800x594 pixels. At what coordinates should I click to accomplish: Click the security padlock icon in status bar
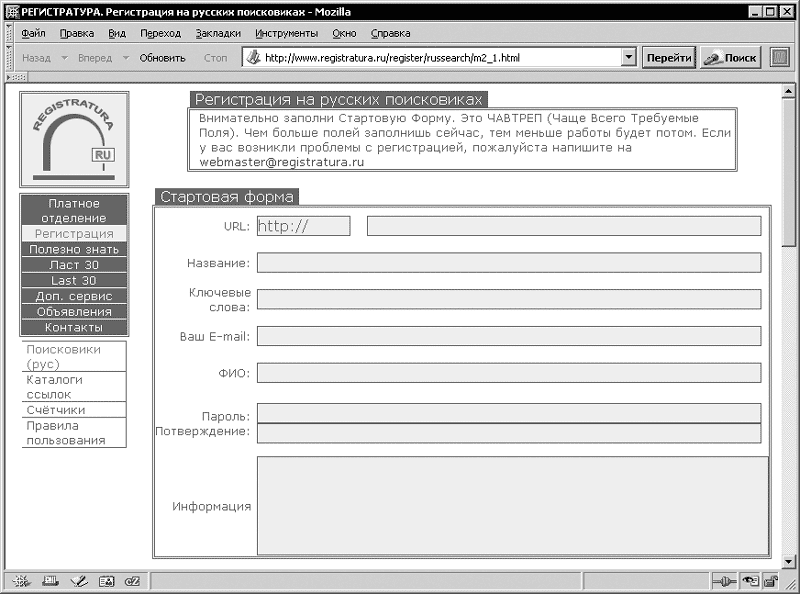[771, 581]
